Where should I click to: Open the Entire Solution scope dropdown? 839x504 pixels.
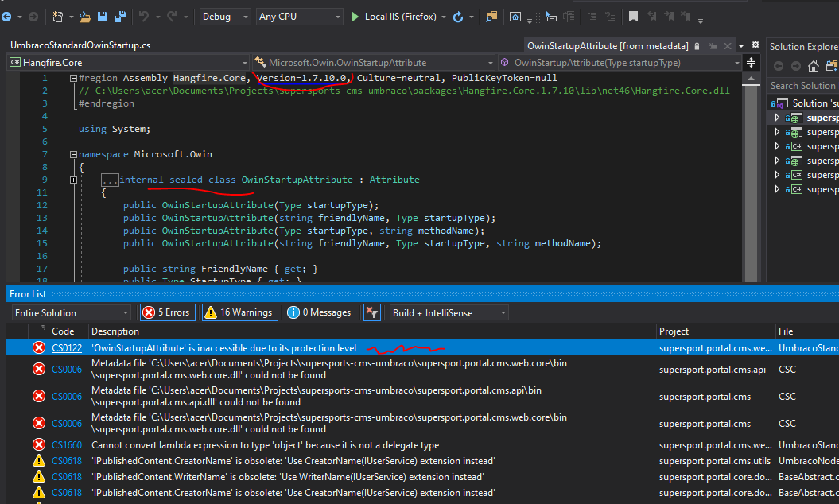pos(70,313)
